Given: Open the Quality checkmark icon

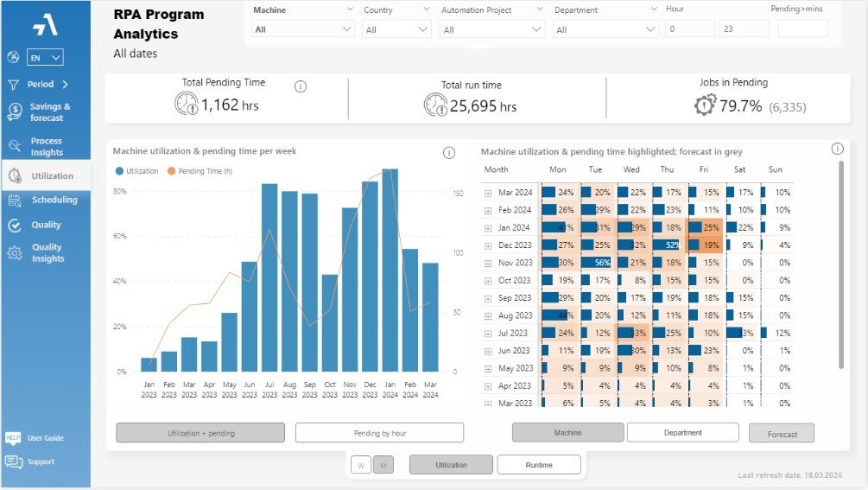Looking at the screenshot, I should point(15,226).
